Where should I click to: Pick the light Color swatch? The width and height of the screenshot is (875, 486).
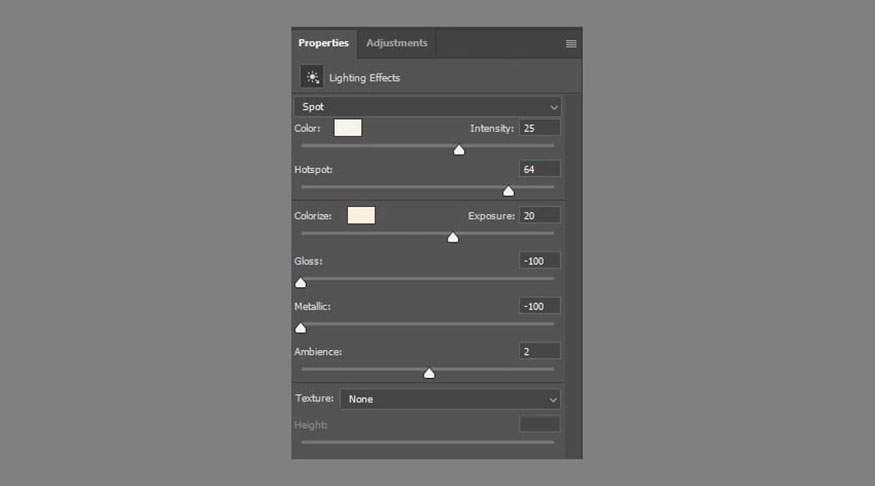coord(348,128)
